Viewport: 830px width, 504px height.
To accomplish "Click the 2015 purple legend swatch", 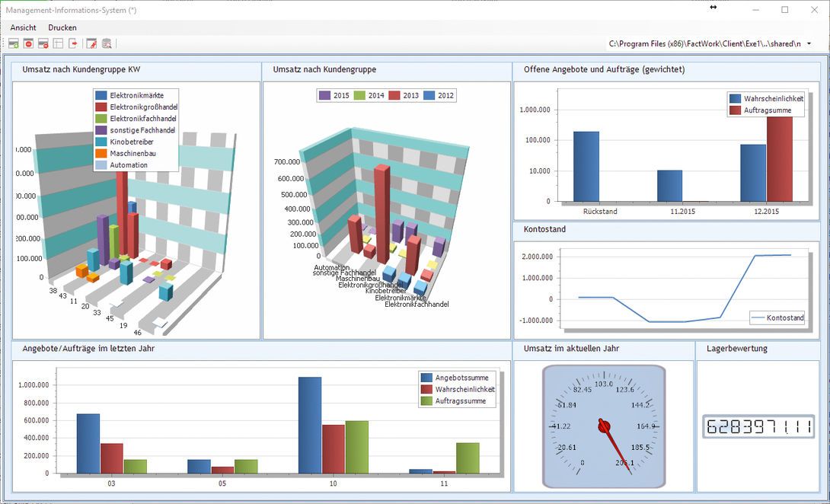I will (x=324, y=95).
